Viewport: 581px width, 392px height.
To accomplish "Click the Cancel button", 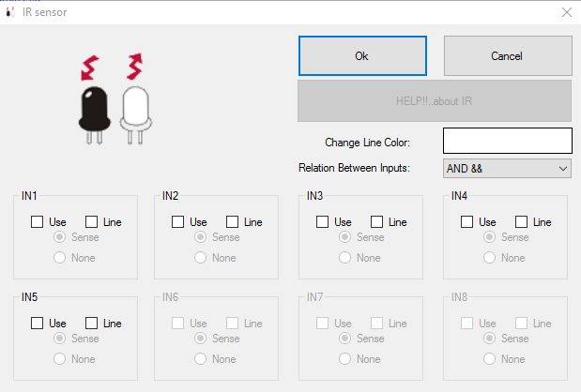I will point(508,56).
